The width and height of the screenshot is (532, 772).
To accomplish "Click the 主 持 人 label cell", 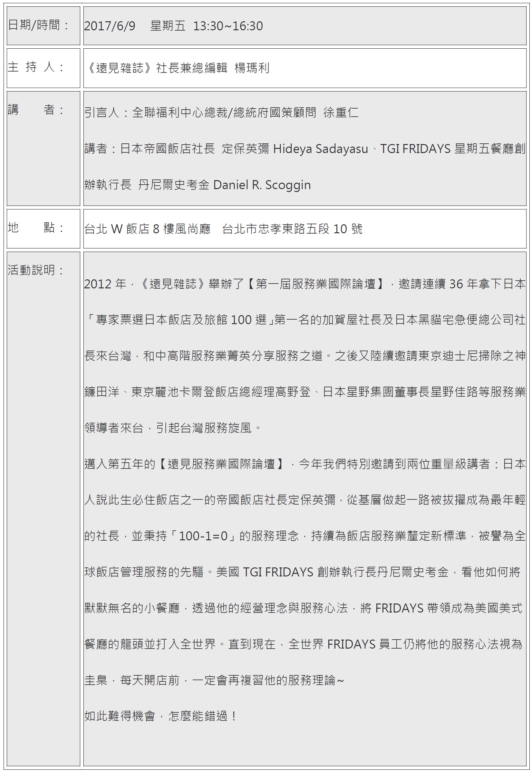I will (43, 68).
